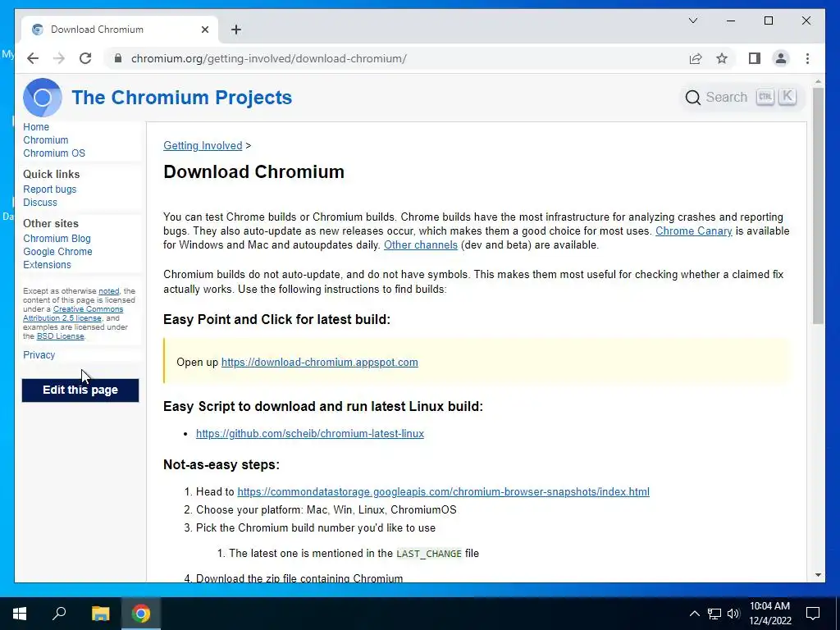Follow the Getting Involved breadcrumb
This screenshot has width=840, height=630.
[203, 146]
